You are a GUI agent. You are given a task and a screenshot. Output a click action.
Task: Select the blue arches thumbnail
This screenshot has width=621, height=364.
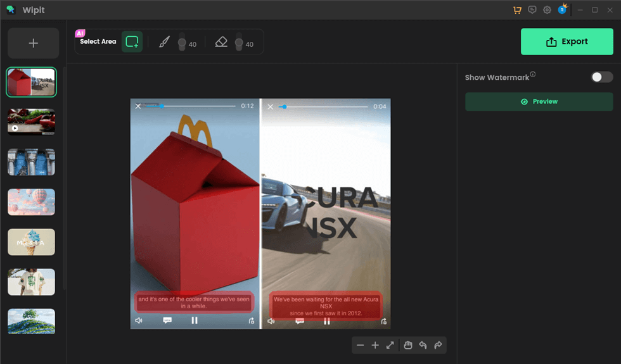tap(31, 162)
